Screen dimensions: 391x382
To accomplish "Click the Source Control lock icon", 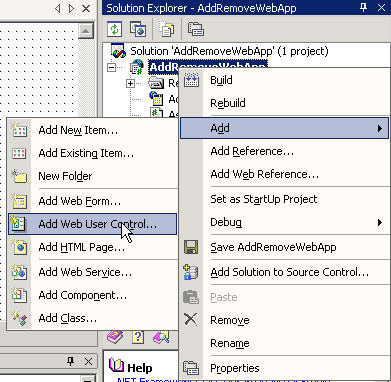I will click(x=191, y=272).
